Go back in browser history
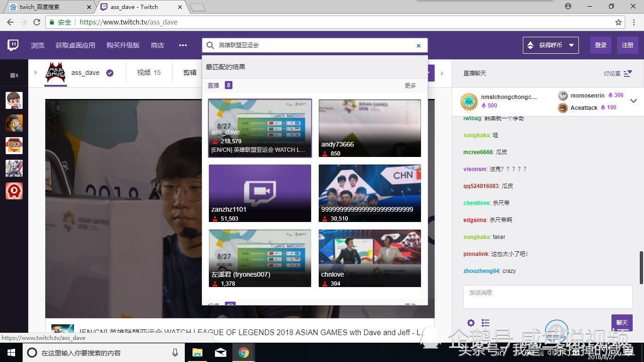The height and width of the screenshot is (362, 644). coord(10,22)
